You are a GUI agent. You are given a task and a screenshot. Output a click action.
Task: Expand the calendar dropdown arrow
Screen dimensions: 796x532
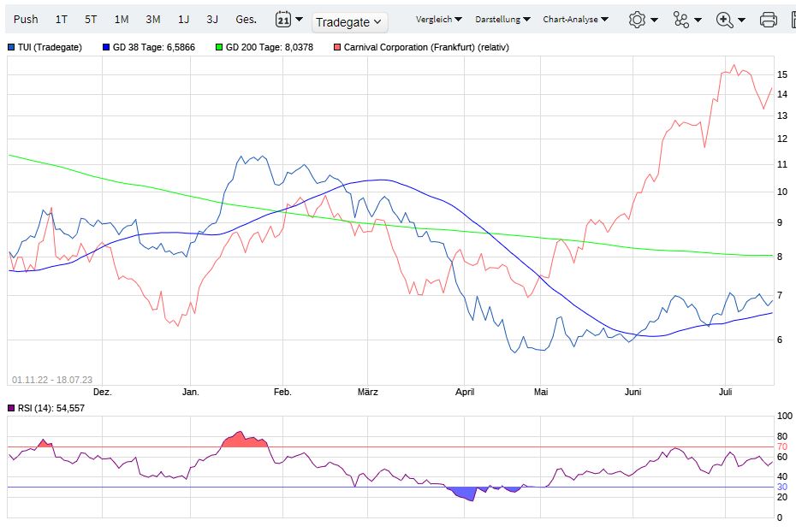(x=299, y=20)
